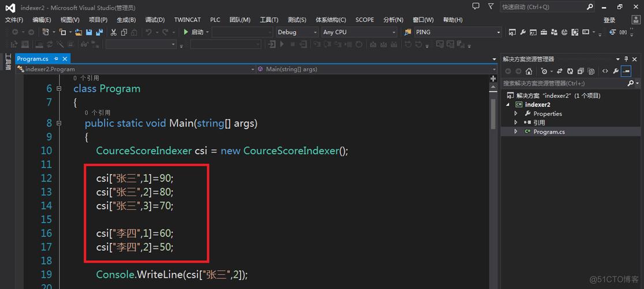Viewport: 644px width, 289px height.
Task: Click the Sync with Active Document icon
Action: point(559,71)
